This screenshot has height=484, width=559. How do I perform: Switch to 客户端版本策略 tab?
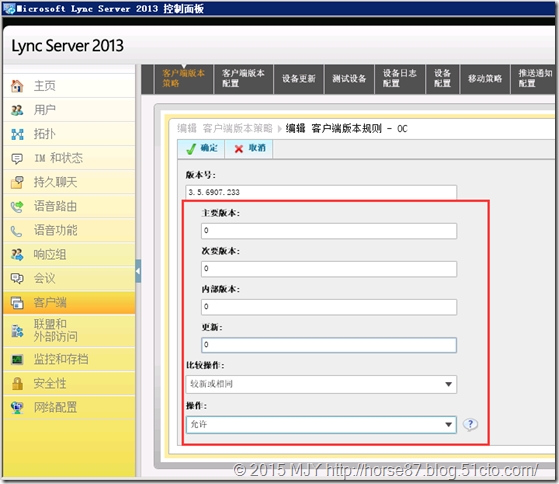[x=184, y=78]
